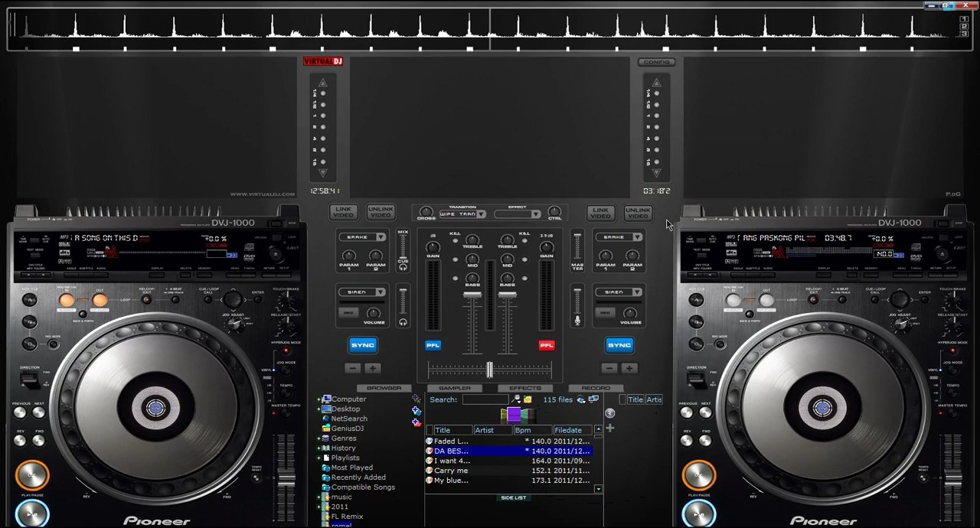Switch to the Record tab
This screenshot has height=528, width=980.
596,389
